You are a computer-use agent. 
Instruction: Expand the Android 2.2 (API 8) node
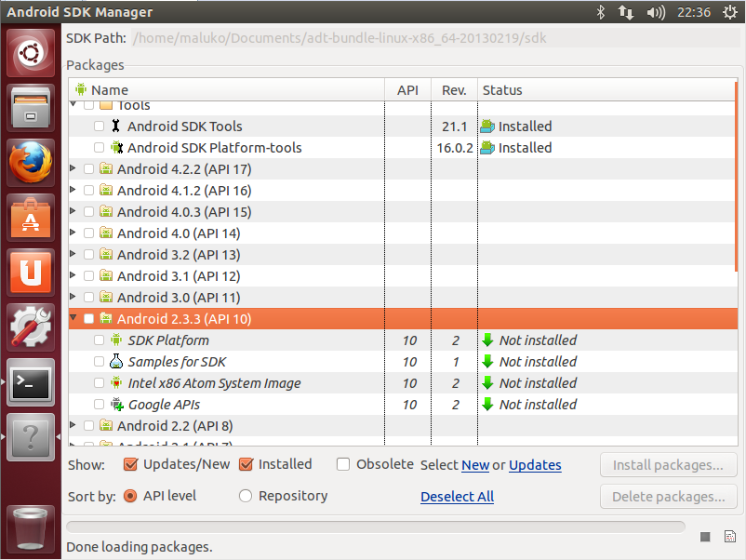tap(73, 425)
